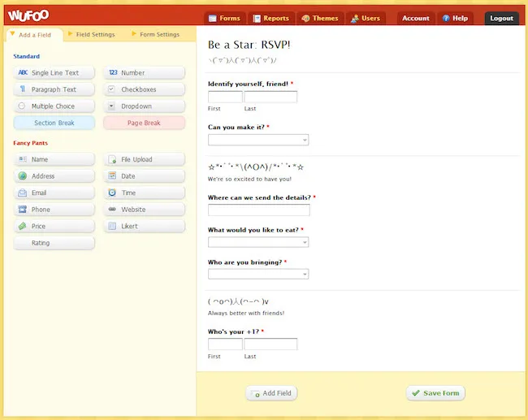Add a Phone field
Screen dimensions: 528x420
coord(54,210)
